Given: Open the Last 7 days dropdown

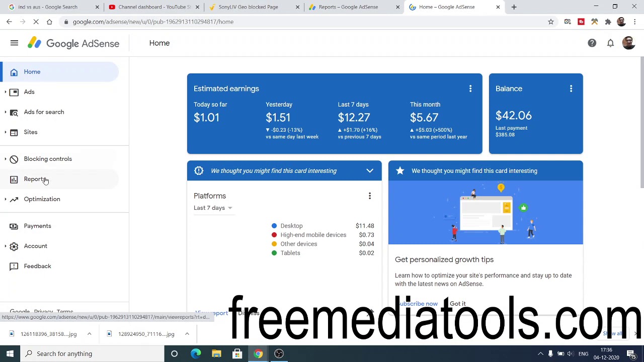Looking at the screenshot, I should (213, 208).
